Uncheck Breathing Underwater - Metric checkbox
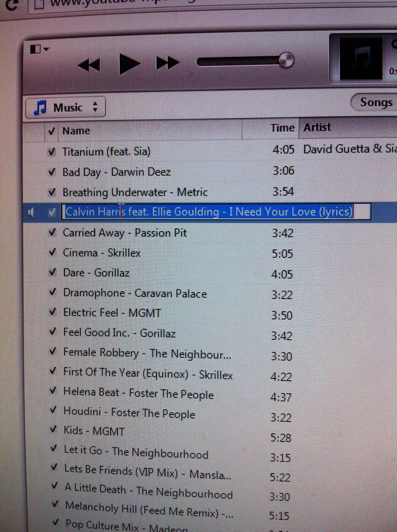Screen dimensions: 397x532 52,192
